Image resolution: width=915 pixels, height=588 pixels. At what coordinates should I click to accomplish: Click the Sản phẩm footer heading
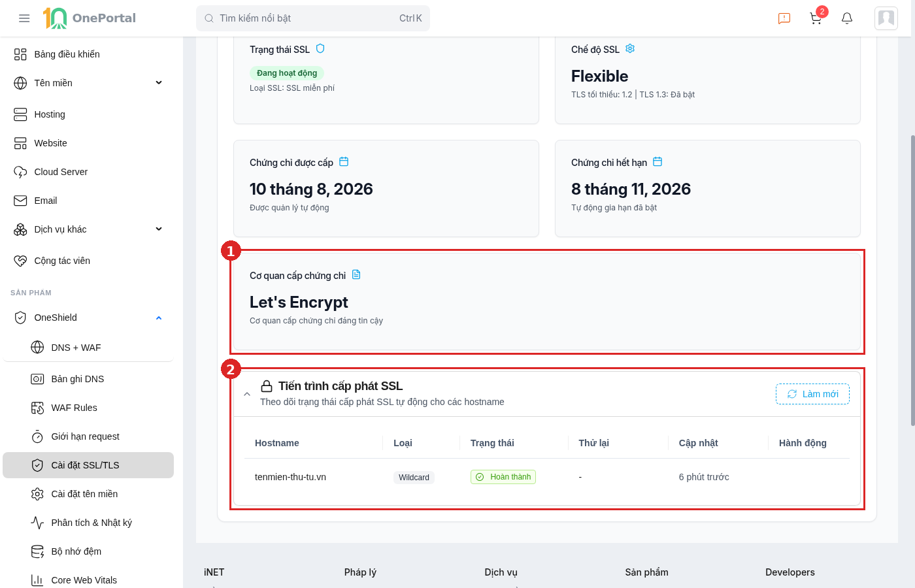[646, 572]
